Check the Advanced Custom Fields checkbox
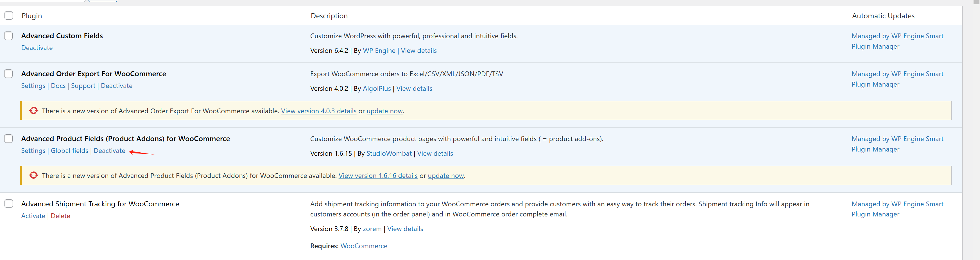This screenshot has width=980, height=260. click(9, 36)
